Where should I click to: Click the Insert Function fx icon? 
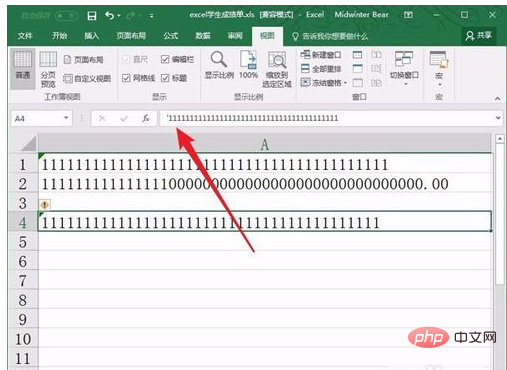[x=146, y=118]
